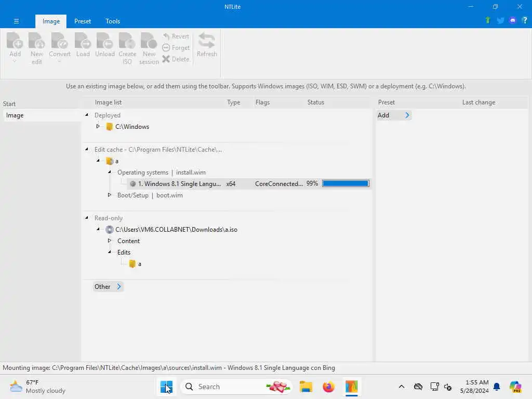Click the CoreConnected flags cell
This screenshot has height=399, width=532.
[x=278, y=184]
